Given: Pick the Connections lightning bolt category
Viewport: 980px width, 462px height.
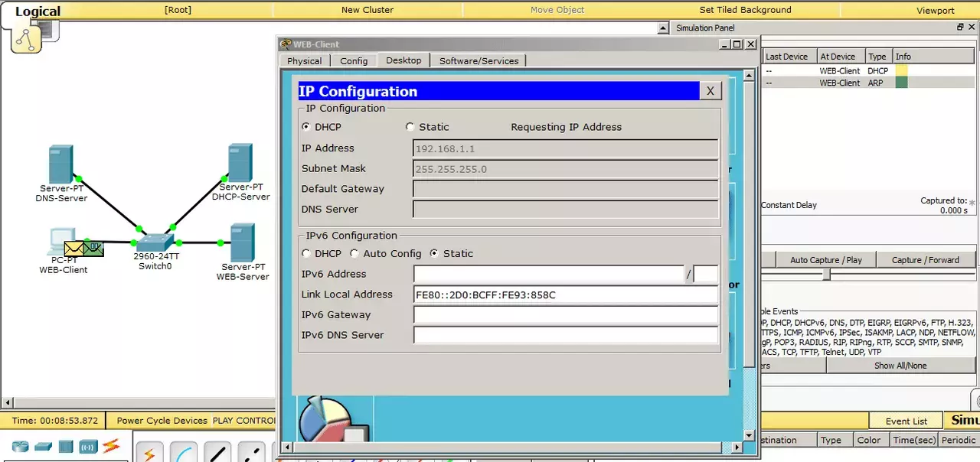Looking at the screenshot, I should 112,445.
